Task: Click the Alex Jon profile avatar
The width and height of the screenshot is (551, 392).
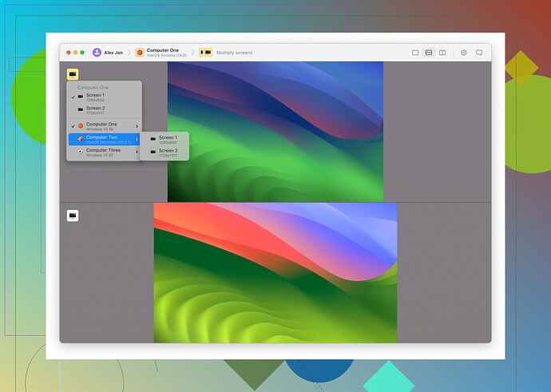Action: point(97,53)
